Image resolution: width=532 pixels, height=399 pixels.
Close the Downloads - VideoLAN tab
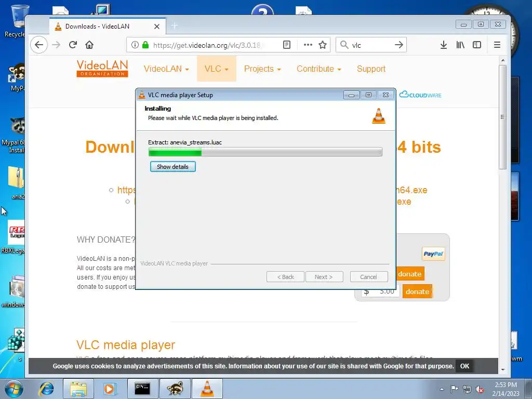pyautogui.click(x=157, y=26)
